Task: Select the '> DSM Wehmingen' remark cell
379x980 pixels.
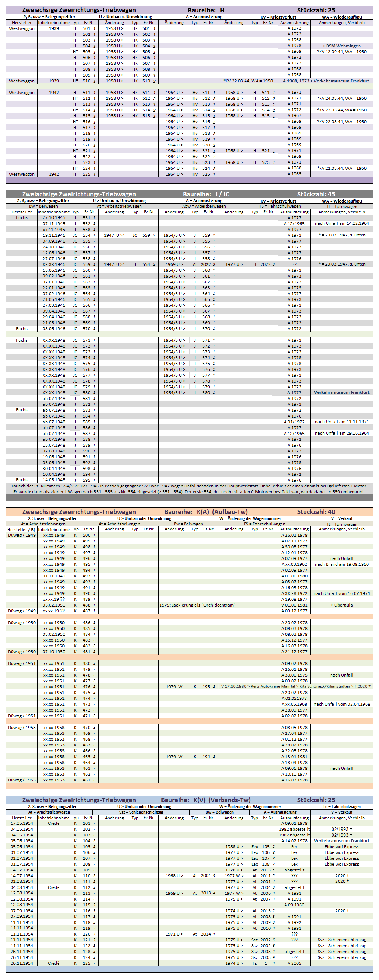Action: [341, 46]
